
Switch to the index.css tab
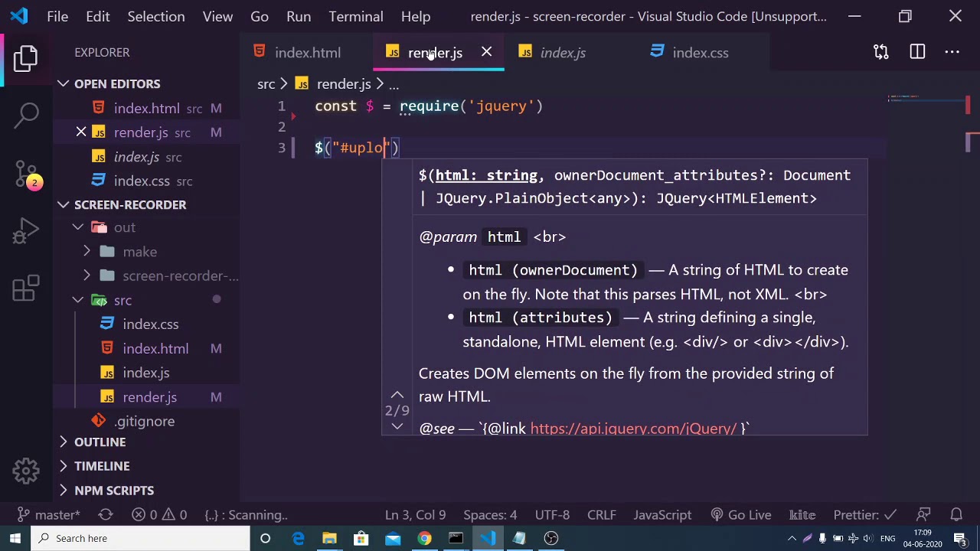pos(700,53)
